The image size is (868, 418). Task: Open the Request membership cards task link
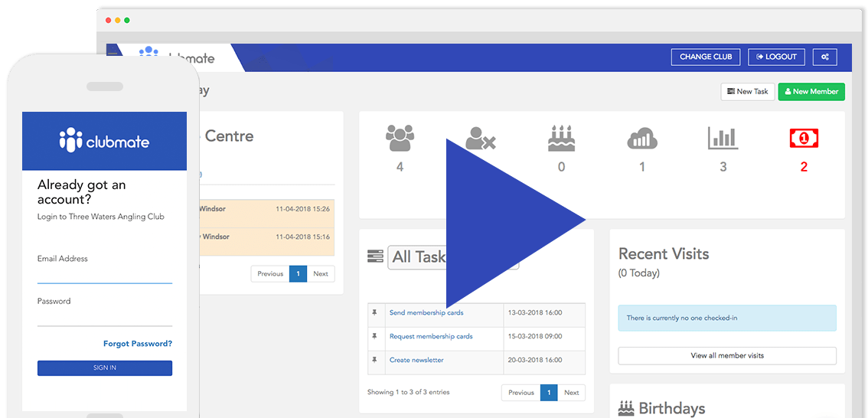pyautogui.click(x=431, y=337)
